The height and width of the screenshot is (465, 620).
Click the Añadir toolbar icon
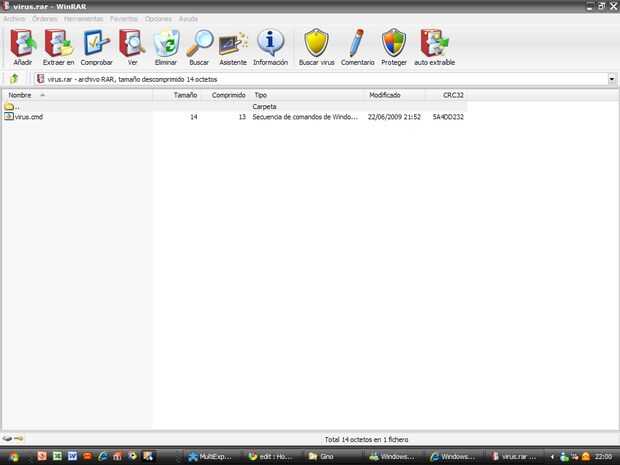point(23,43)
